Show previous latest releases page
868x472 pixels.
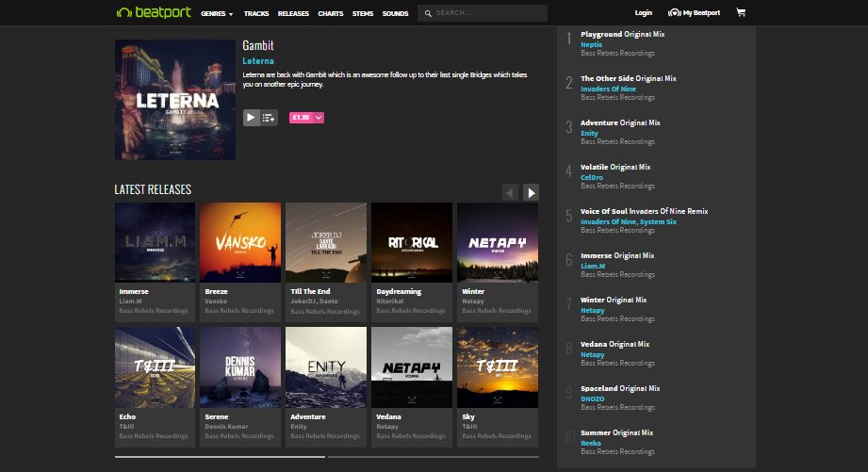[510, 192]
